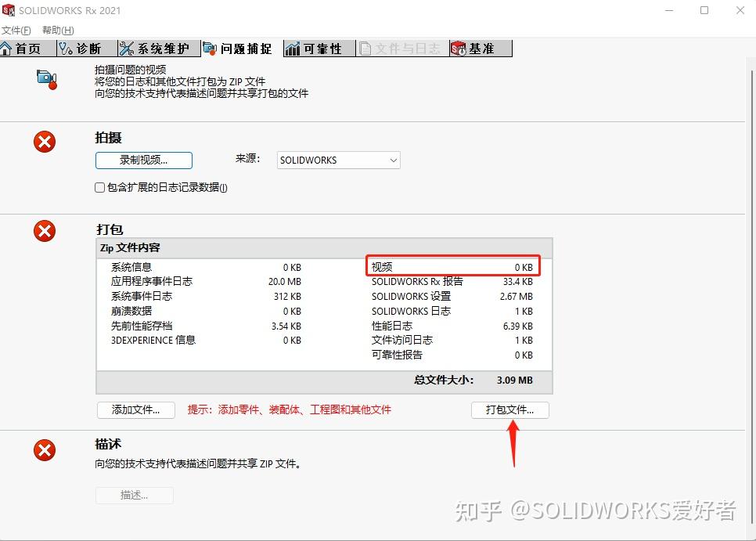Viewport: 756px width, 541px height.
Task: Click the 文件访问日志 entry
Action: [x=402, y=340]
